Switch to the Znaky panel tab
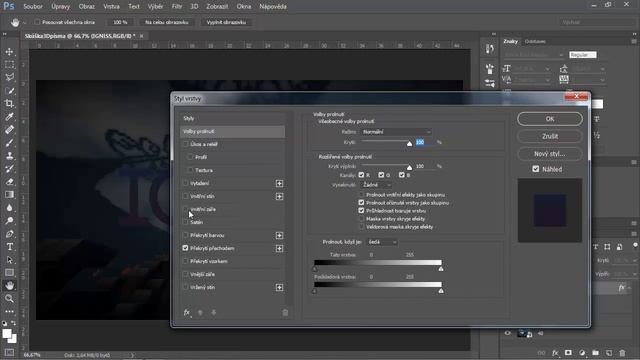 point(511,41)
